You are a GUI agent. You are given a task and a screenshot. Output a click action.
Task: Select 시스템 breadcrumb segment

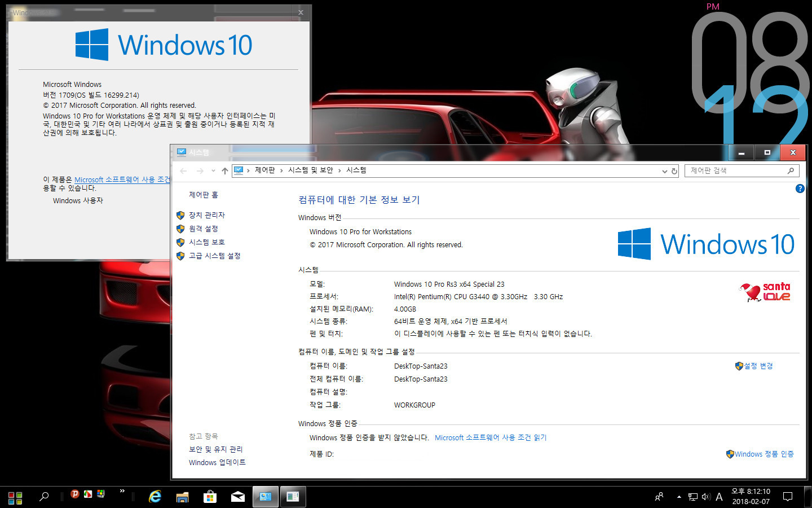pyautogui.click(x=356, y=170)
